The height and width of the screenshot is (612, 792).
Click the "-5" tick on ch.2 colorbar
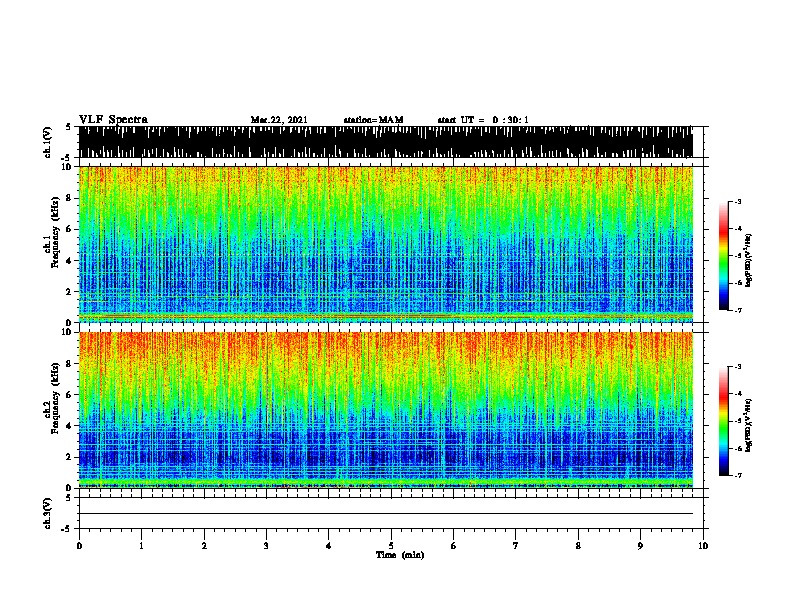click(x=737, y=421)
